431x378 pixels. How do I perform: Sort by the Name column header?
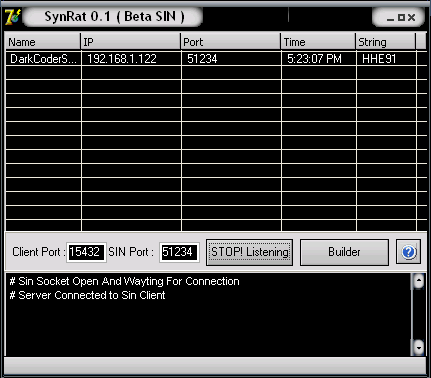tap(43, 42)
